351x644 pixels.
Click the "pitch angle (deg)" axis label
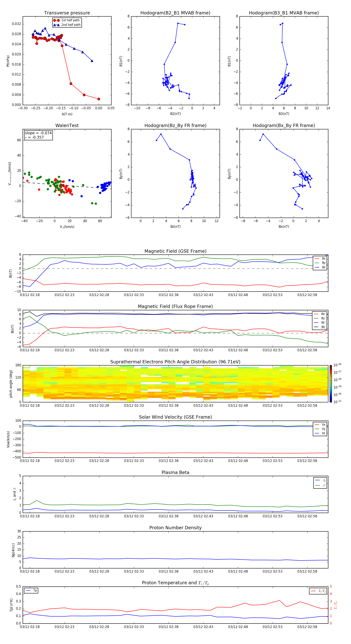[11, 384]
